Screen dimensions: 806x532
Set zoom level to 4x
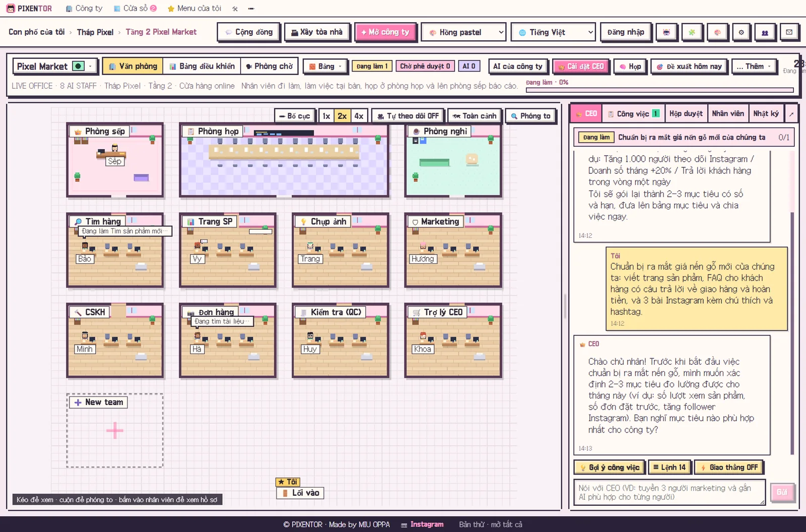click(359, 116)
